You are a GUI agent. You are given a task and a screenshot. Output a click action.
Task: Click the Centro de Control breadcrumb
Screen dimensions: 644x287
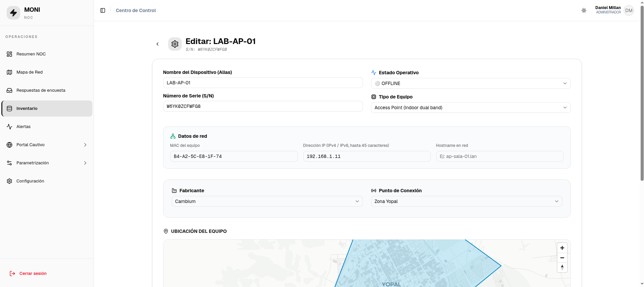pos(136,10)
